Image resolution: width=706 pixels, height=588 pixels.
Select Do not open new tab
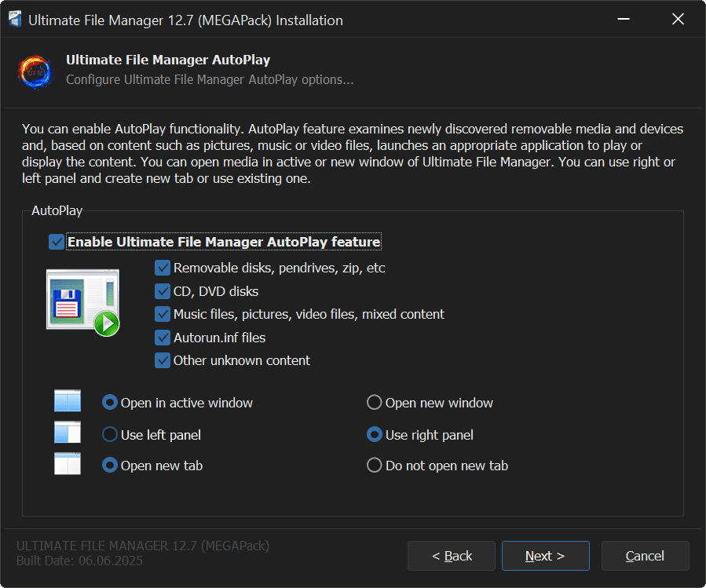click(375, 466)
